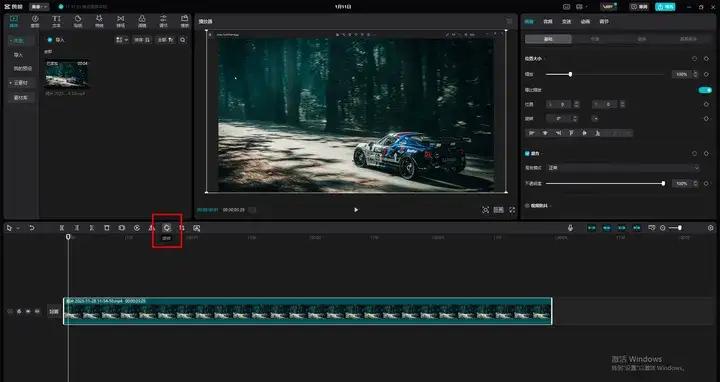Open the Stickers panel icon
720x382 pixels.
[x=78, y=21]
